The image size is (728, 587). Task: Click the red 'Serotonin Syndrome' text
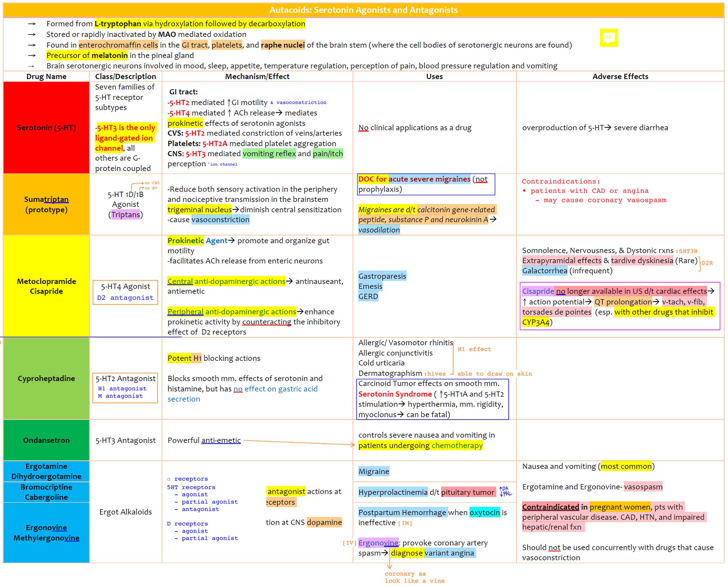pyautogui.click(x=395, y=394)
